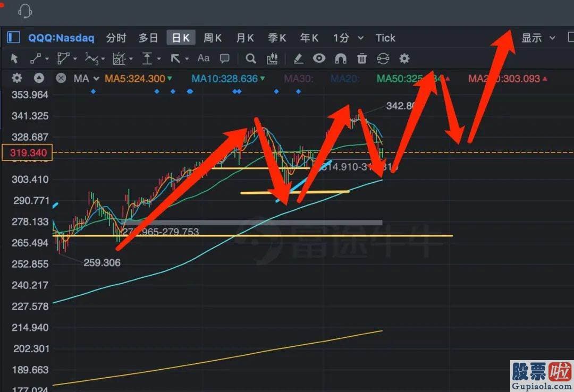Screen dimensions: 574x392
Task: Click the 1分 one-minute interval button
Action: pos(341,38)
